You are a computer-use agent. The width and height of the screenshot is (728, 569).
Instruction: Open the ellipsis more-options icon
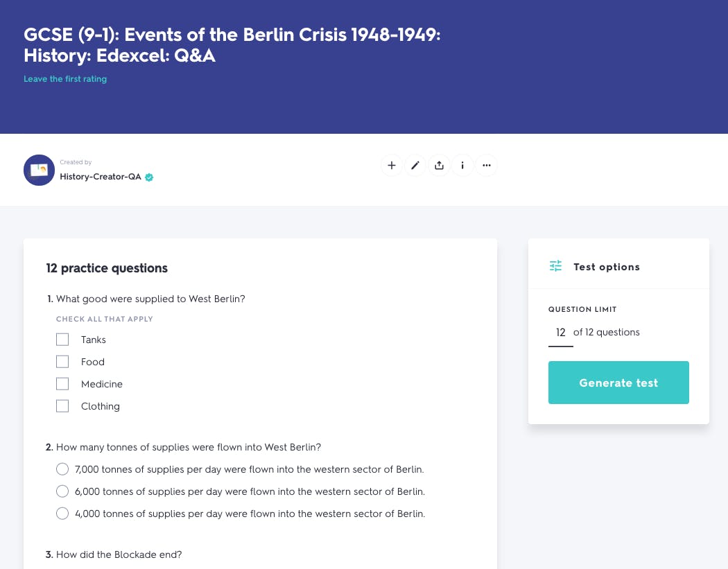click(486, 165)
